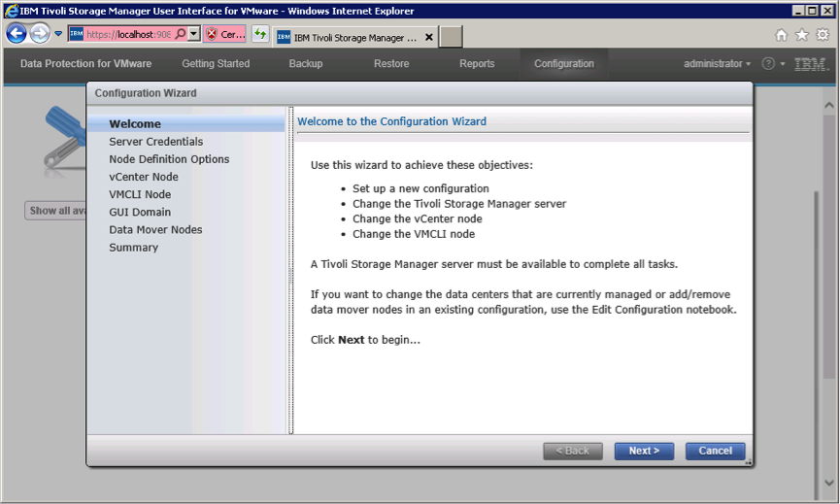
Task: Click the browser Home icon
Action: click(782, 35)
